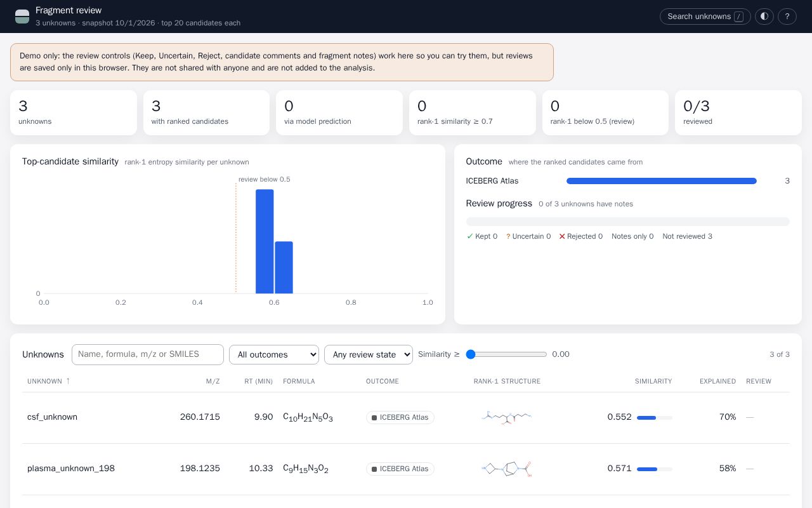
Task: Open the plasma_unknown_198 row name
Action: [71, 469]
